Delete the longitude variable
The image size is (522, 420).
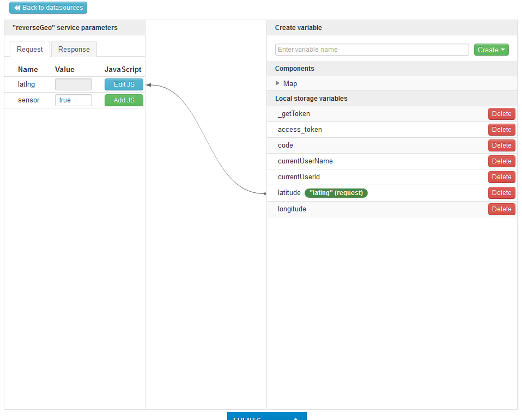pyautogui.click(x=501, y=209)
